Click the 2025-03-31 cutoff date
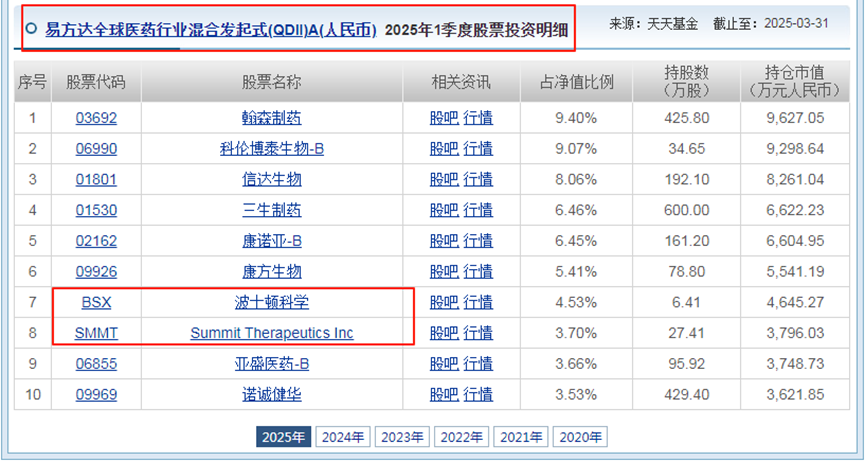Screen dimensions: 865x461 (x=795, y=23)
